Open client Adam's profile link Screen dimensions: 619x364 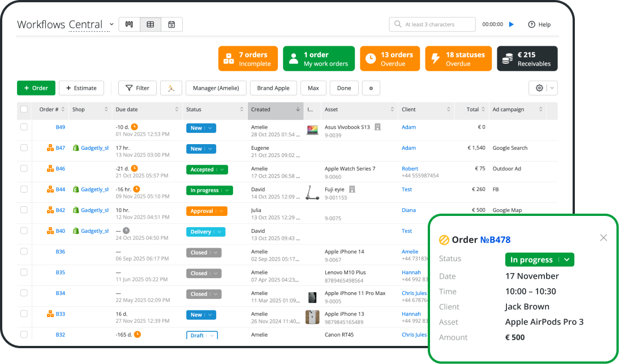pyautogui.click(x=409, y=127)
